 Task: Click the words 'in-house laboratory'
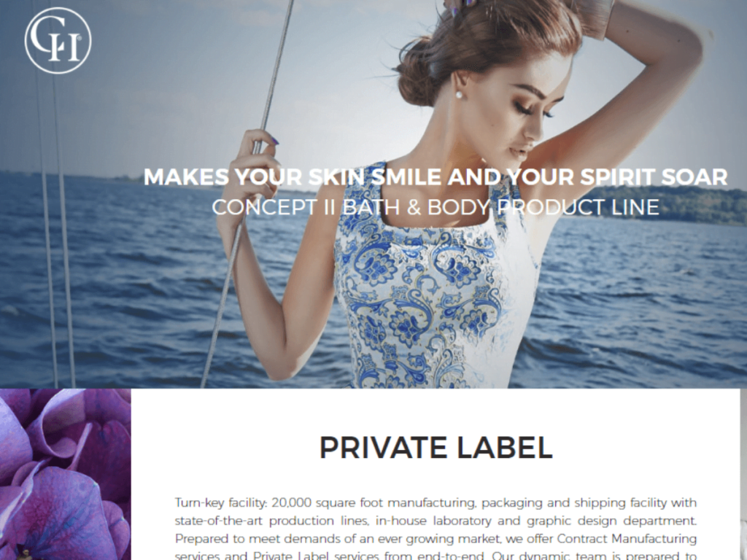pos(433,521)
